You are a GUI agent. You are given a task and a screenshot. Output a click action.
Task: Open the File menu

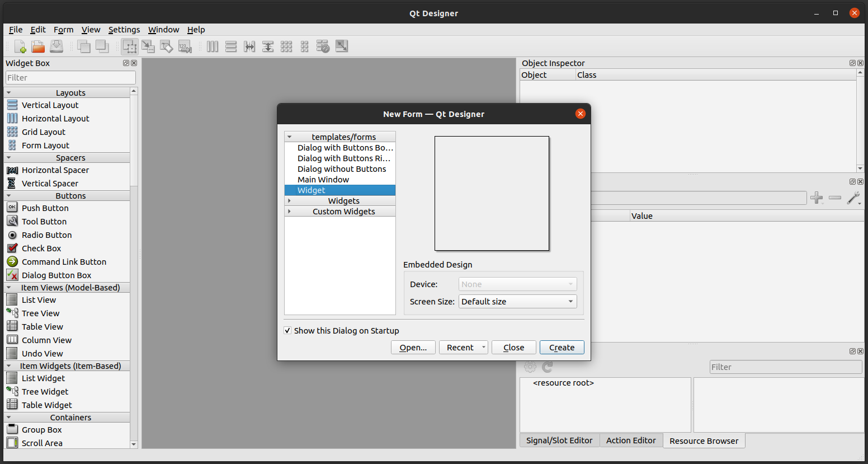(x=16, y=30)
